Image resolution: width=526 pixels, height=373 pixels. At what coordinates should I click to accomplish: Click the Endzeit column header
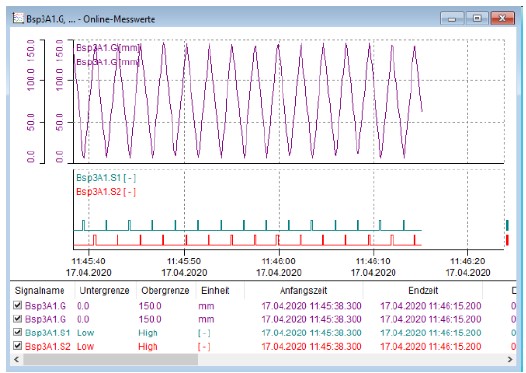pyautogui.click(x=423, y=290)
